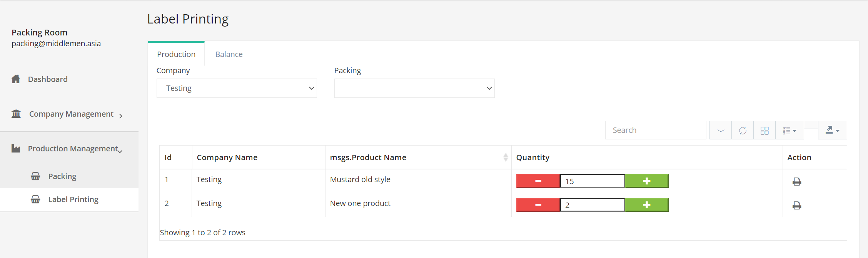This screenshot has height=258, width=868.
Task: Go to Label Printing submenu item
Action: (73, 199)
